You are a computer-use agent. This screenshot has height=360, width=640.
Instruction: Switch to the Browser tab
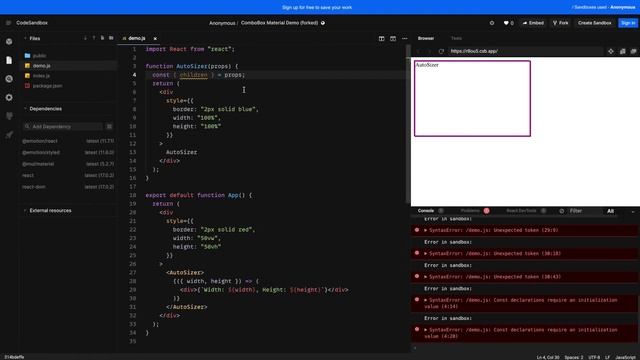coord(426,38)
